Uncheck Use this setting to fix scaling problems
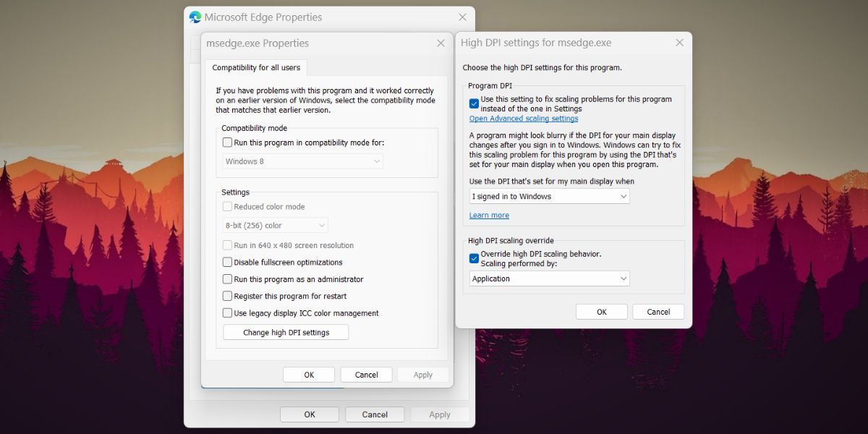868x434 pixels. (474, 104)
